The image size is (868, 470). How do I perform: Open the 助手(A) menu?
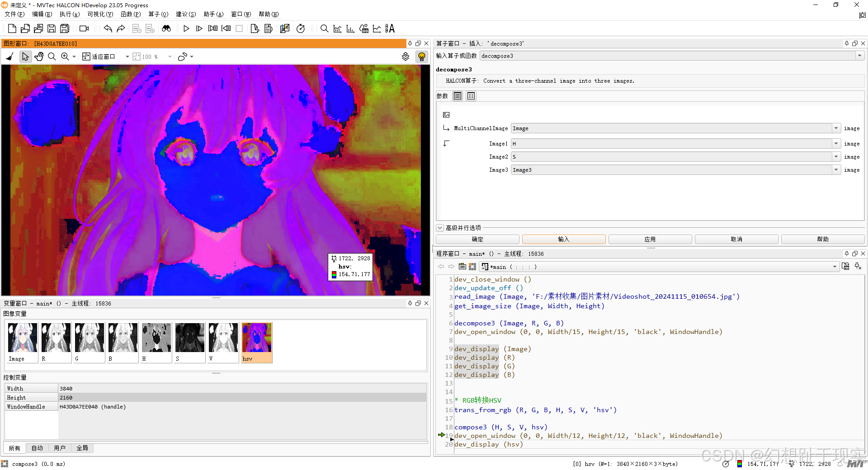(213, 14)
